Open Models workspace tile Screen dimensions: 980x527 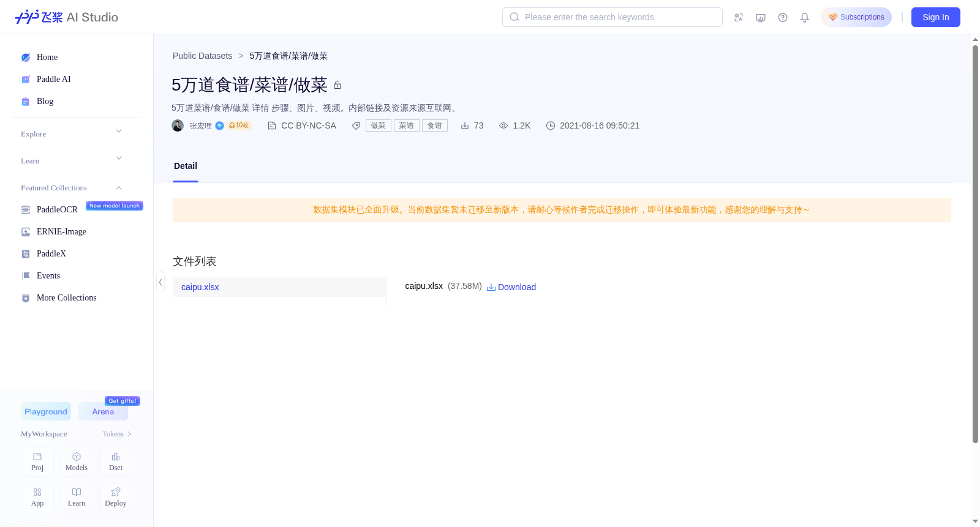pos(77,462)
